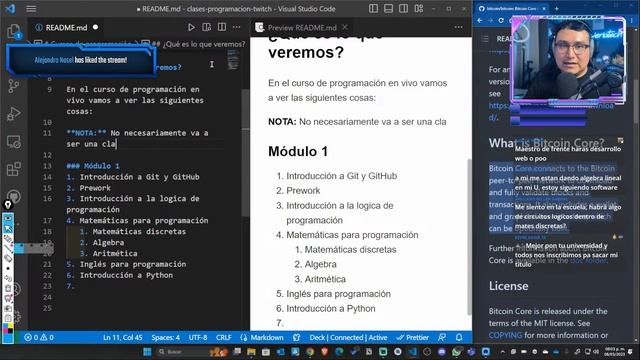The width and height of the screenshot is (640, 360).
Task: Open preview pane More Actions ellipsis
Action: click(x=458, y=27)
